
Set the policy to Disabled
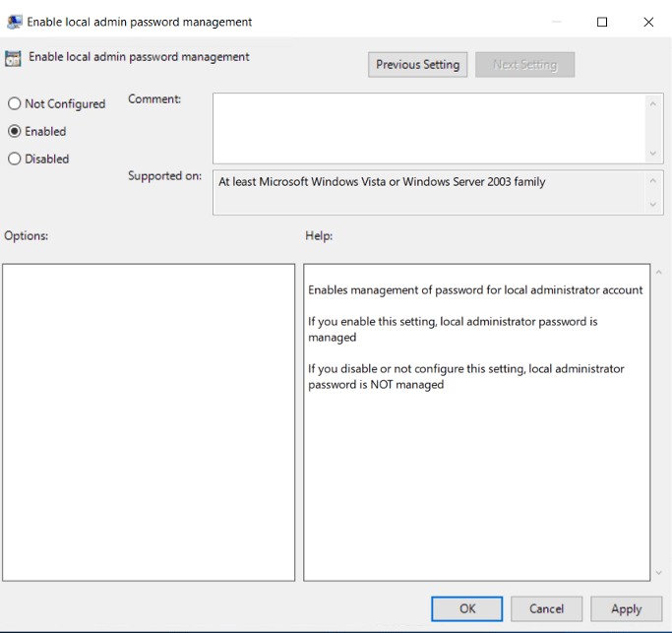(15, 158)
